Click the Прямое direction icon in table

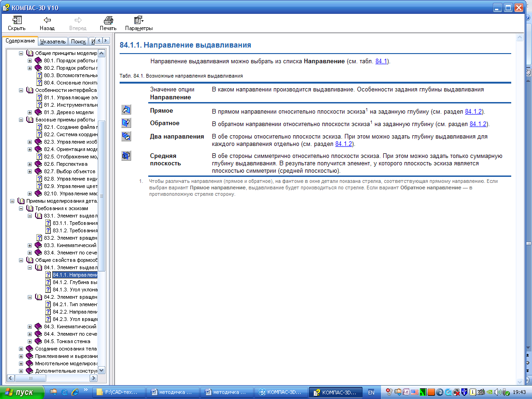click(126, 109)
